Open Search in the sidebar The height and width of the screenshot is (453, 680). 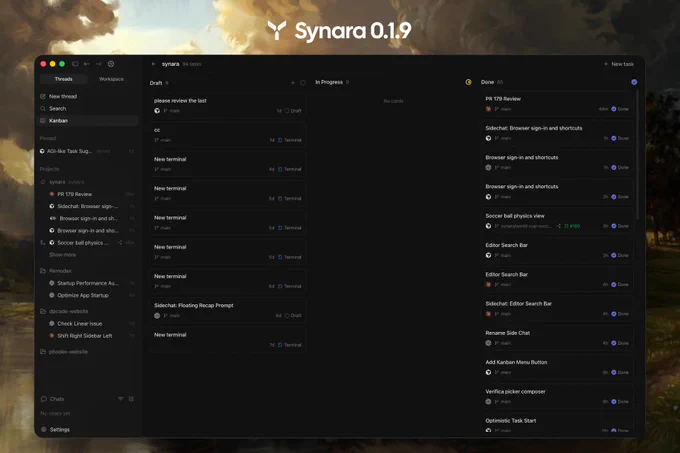(89, 108)
